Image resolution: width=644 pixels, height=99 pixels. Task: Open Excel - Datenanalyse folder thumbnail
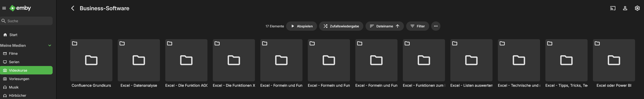click(x=139, y=60)
